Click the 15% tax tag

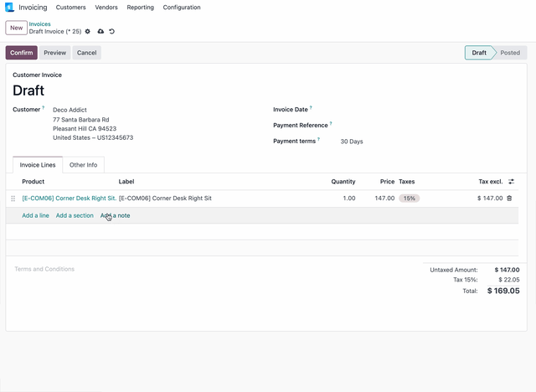tap(410, 199)
